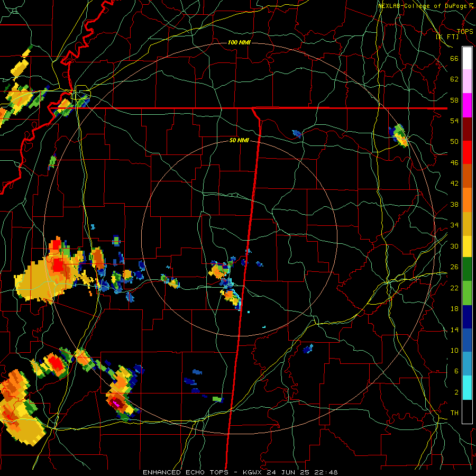
Task: Click the 34 value on the scale
Action: [x=454, y=225]
